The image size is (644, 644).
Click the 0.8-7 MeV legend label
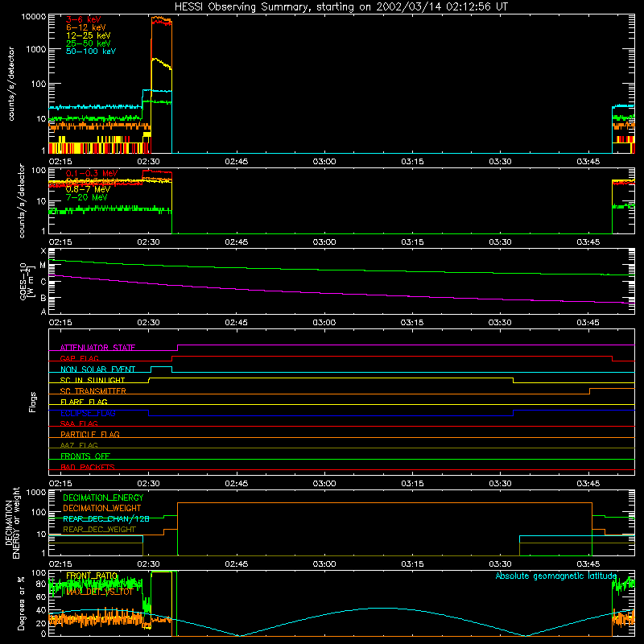coord(88,189)
